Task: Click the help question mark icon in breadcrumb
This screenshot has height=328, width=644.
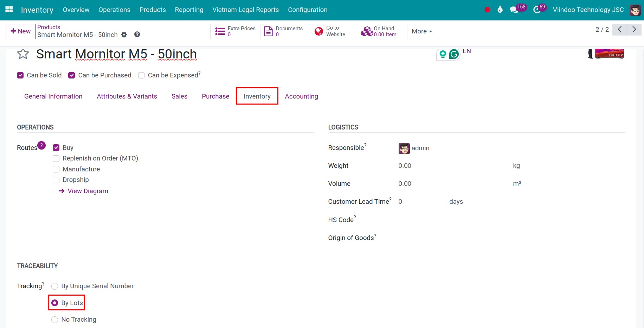Action: click(x=137, y=34)
